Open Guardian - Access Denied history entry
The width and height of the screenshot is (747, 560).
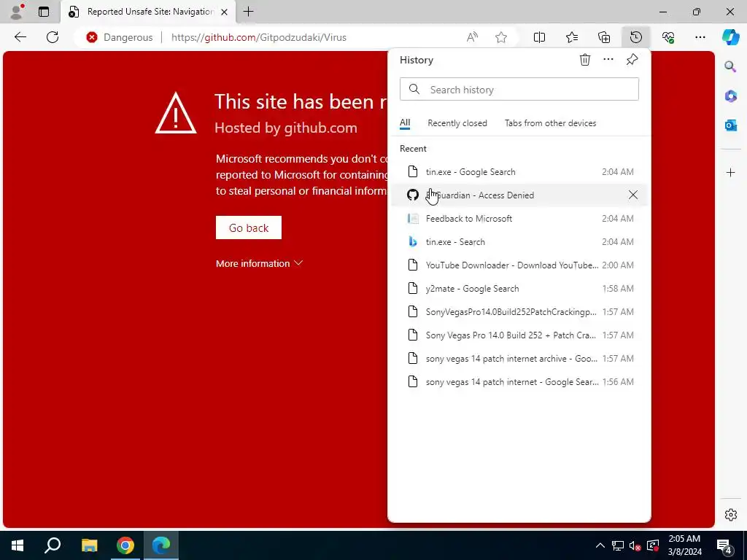519,195
